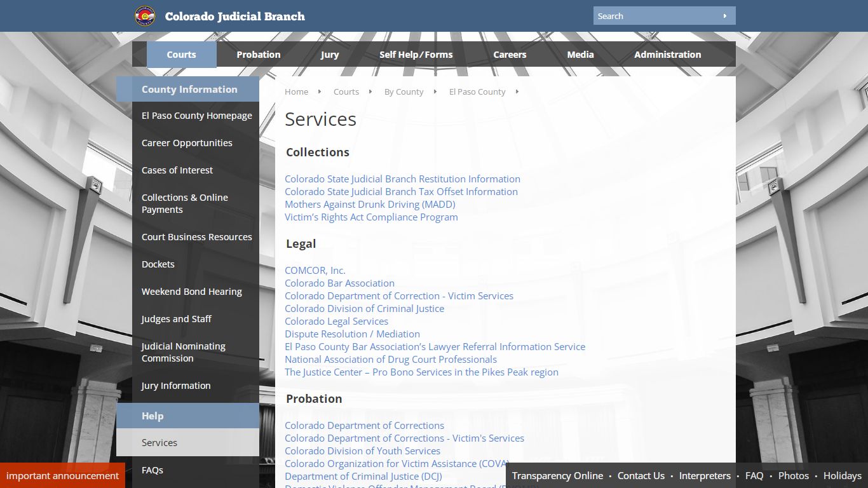This screenshot has width=868, height=488.
Task: Open The Justice Center Pro Bono link
Action: click(421, 372)
